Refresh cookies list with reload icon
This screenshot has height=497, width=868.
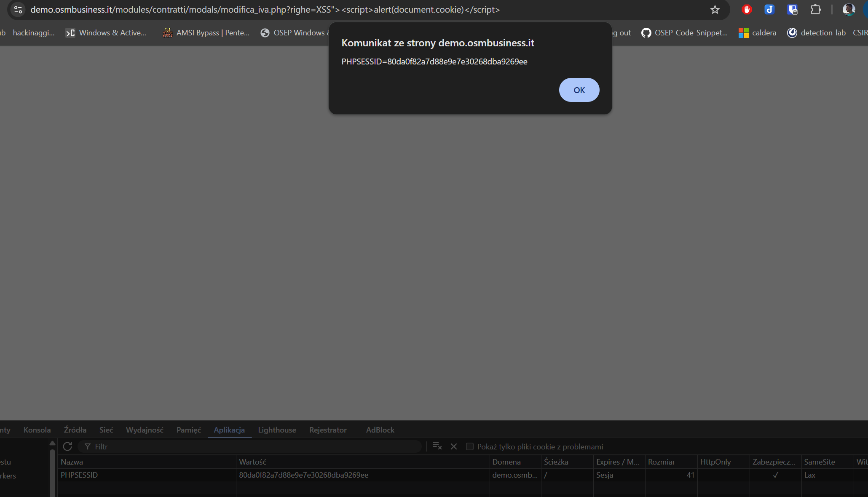point(67,446)
